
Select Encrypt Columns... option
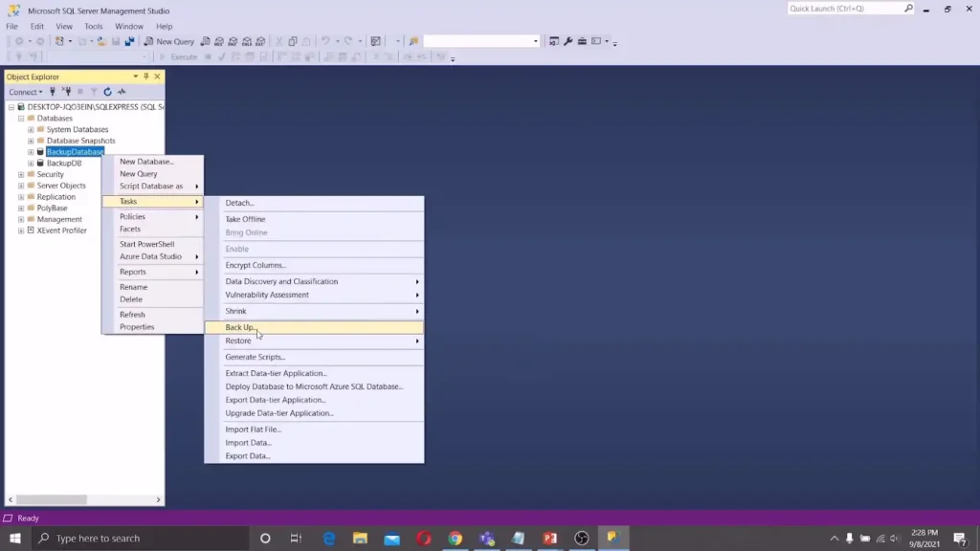coord(314,265)
